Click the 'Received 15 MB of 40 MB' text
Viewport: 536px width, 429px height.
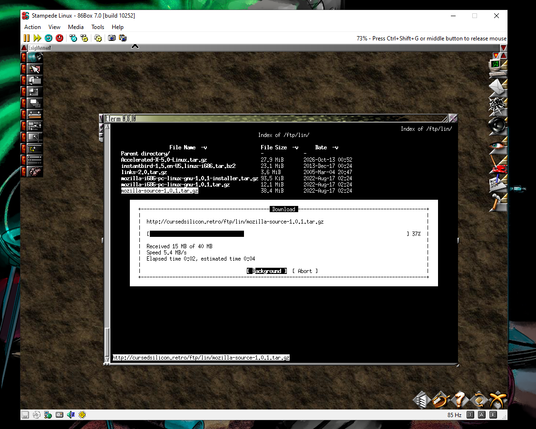click(x=179, y=246)
